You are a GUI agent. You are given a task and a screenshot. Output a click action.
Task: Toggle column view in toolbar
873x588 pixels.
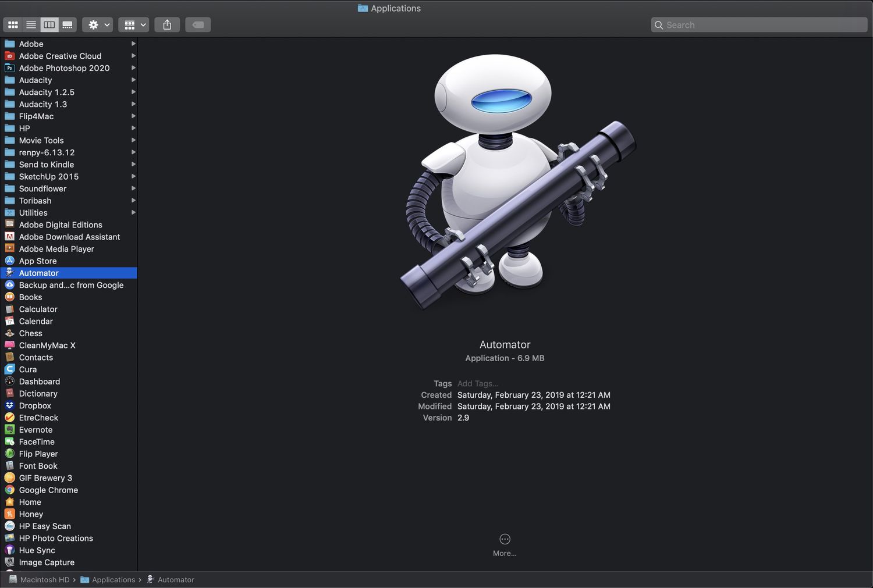click(49, 25)
